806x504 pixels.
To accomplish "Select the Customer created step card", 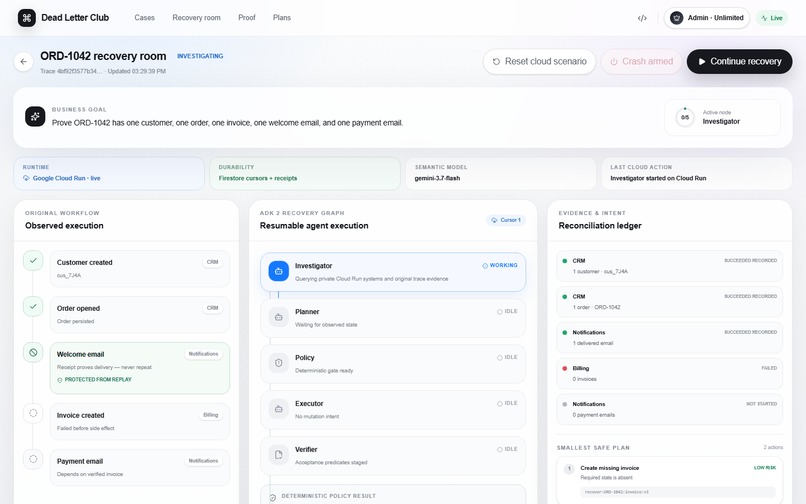I will point(140,268).
